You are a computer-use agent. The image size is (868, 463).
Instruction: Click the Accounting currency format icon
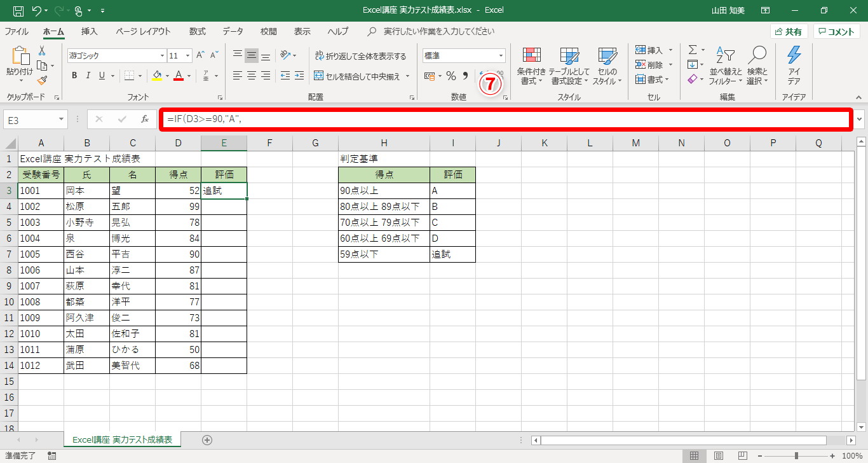[429, 76]
